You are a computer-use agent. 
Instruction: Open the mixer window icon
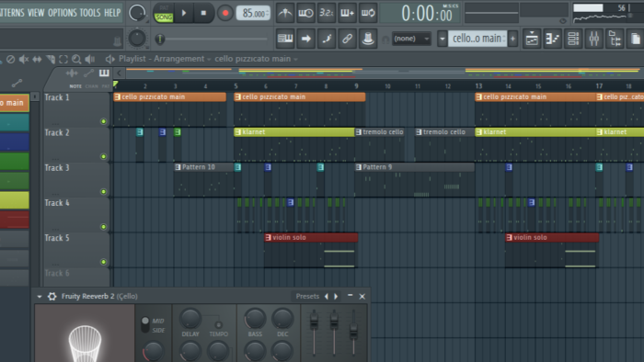pyautogui.click(x=594, y=39)
